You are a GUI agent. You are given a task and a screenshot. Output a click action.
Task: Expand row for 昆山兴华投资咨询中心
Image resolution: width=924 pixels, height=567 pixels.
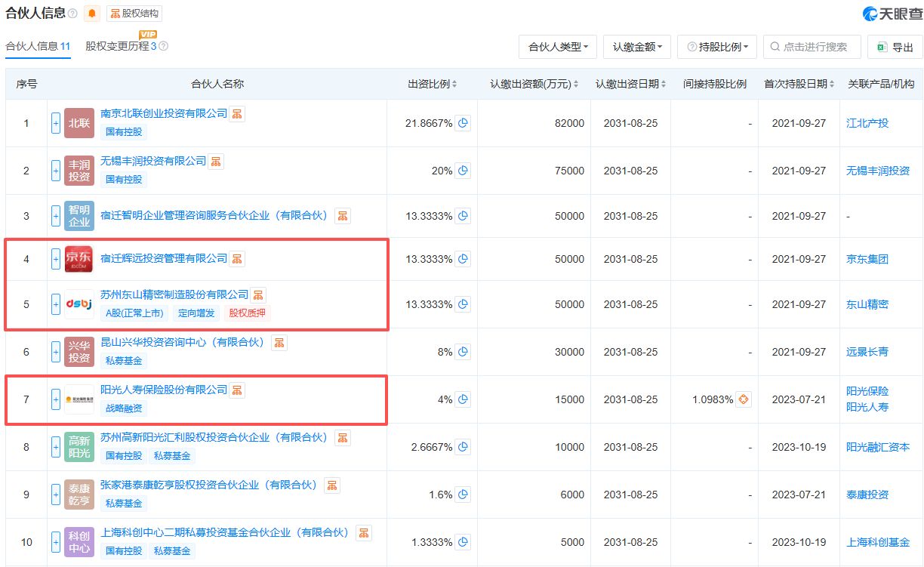pos(56,352)
